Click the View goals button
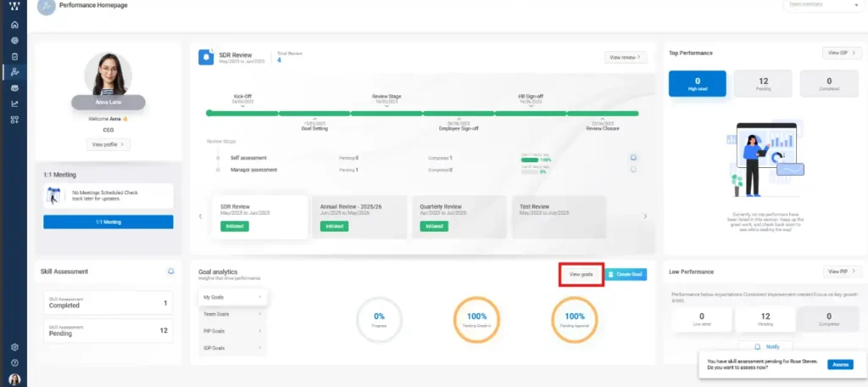 [581, 274]
